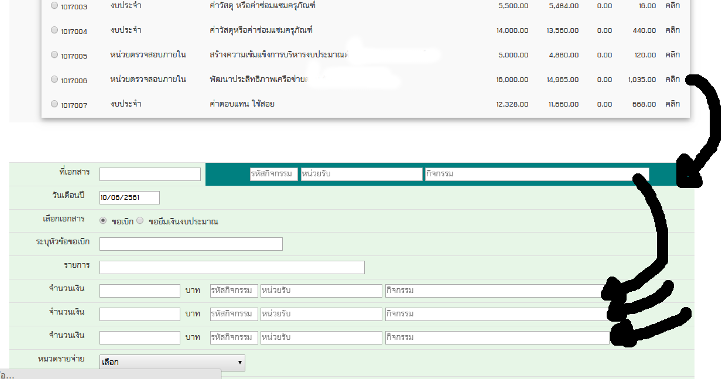Click the คลิก link in row 1017006
The width and height of the screenshot is (727, 379).
[673, 79]
